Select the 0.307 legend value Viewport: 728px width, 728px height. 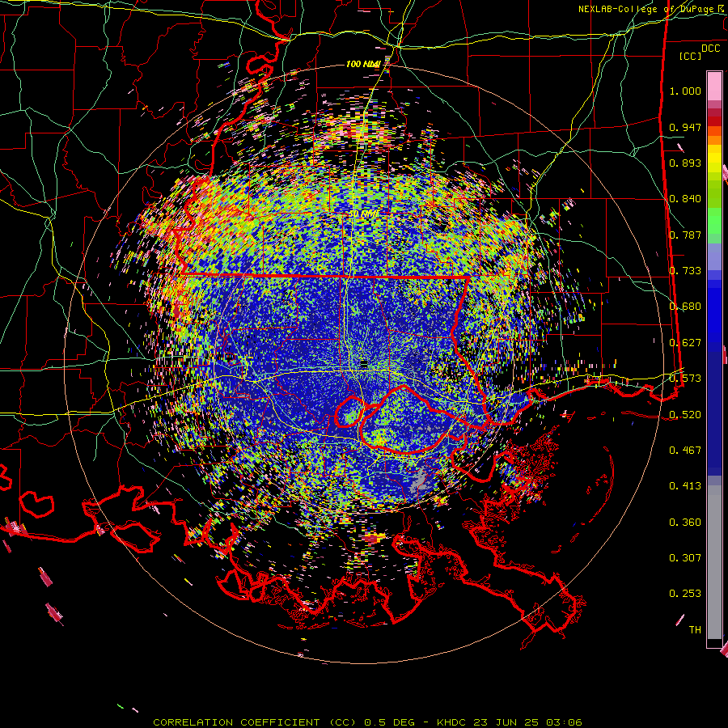(685, 558)
